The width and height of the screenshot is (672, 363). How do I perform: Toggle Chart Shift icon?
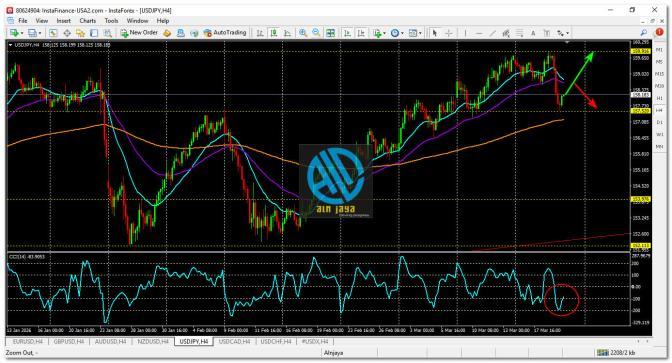point(361,33)
